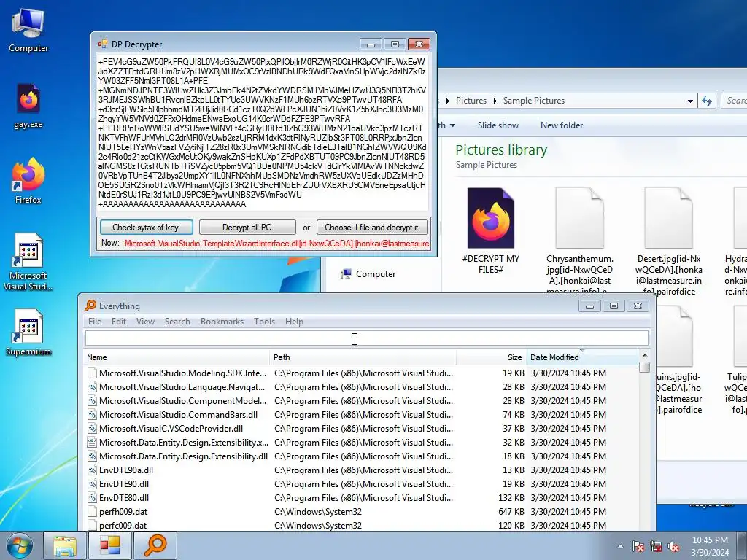Click the Explorer refresh arrows button
Image resolution: width=747 pixels, height=560 pixels.
707,101
